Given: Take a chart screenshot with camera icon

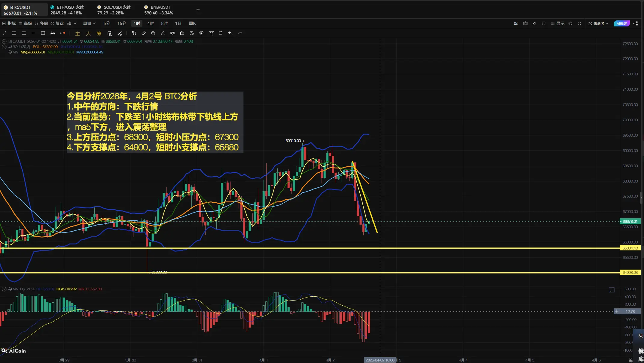Looking at the screenshot, I should 525,23.
